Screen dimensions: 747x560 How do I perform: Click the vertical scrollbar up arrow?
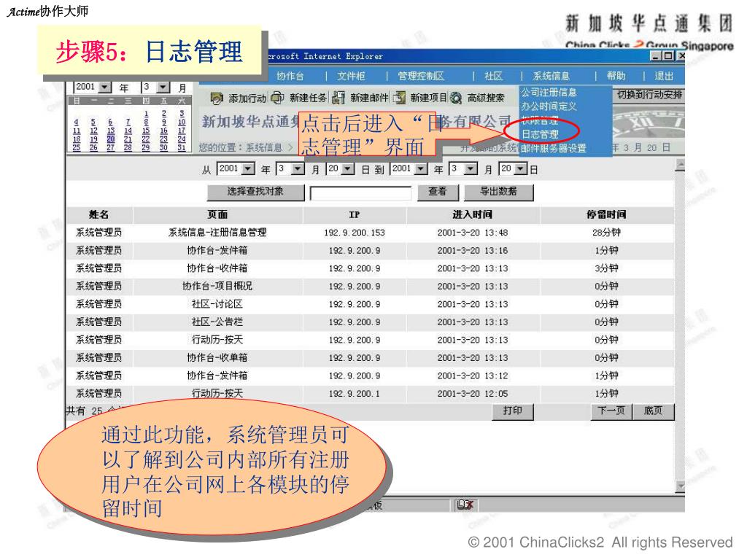point(681,166)
